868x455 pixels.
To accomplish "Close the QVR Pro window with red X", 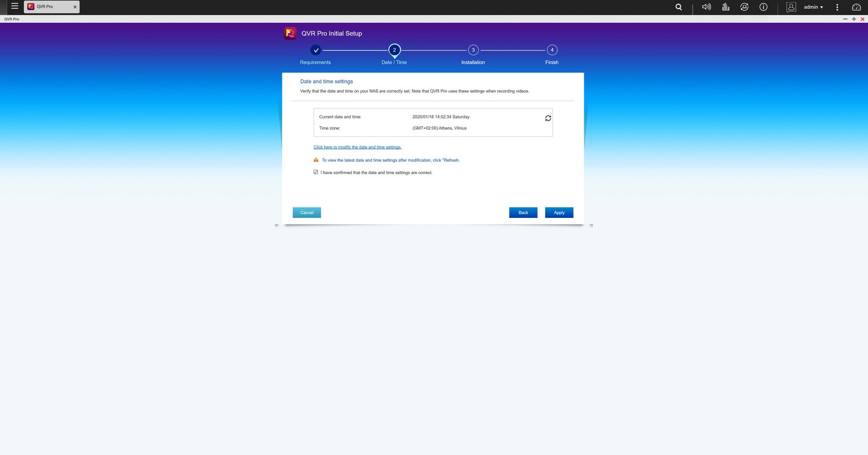I will (x=862, y=19).
